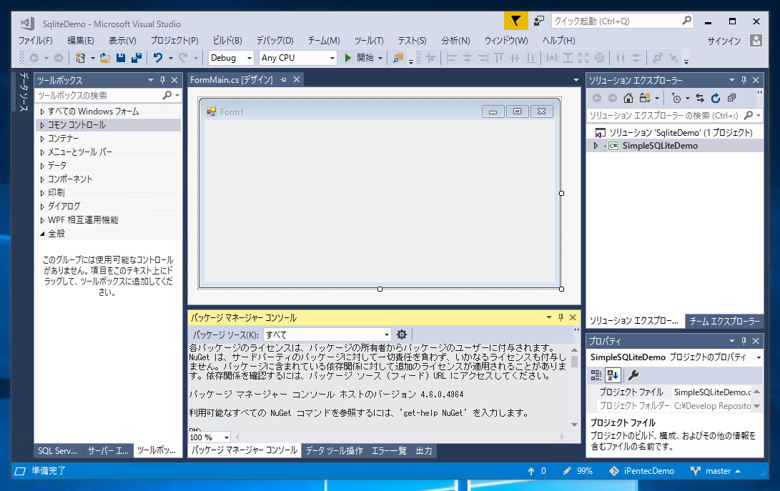Open the Properties object selector dropdown
This screenshot has height=491, width=780.
[x=758, y=357]
